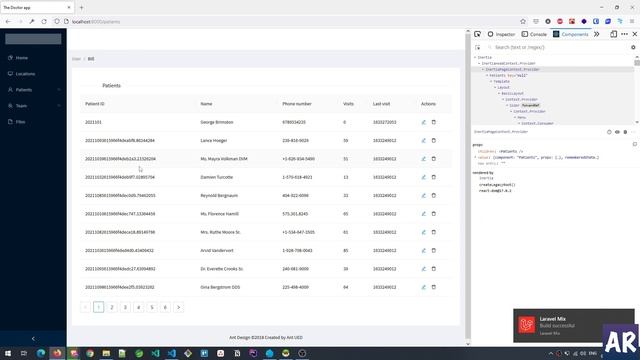Go to pagination page 5
The image size is (640, 360).
pos(152,307)
